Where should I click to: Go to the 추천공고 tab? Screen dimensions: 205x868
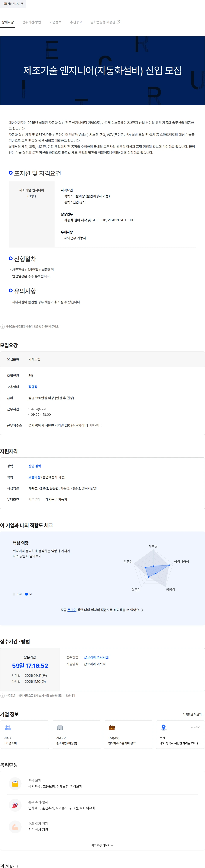(x=76, y=22)
